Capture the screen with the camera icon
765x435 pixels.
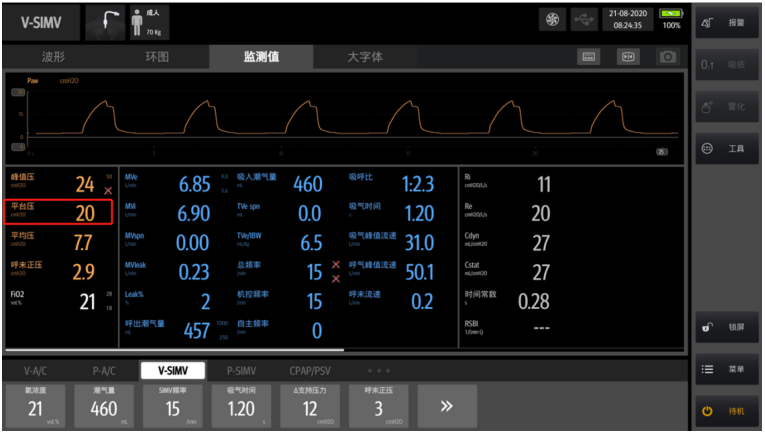coord(667,57)
